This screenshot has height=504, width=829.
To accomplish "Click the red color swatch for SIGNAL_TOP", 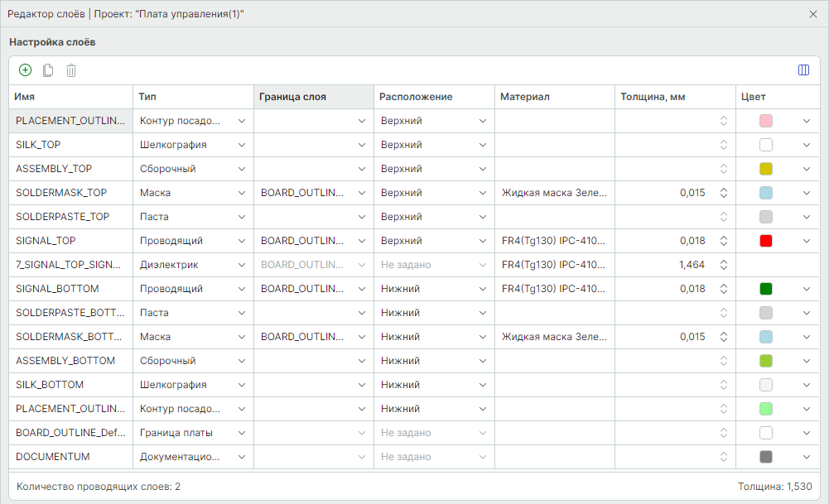I will [766, 241].
